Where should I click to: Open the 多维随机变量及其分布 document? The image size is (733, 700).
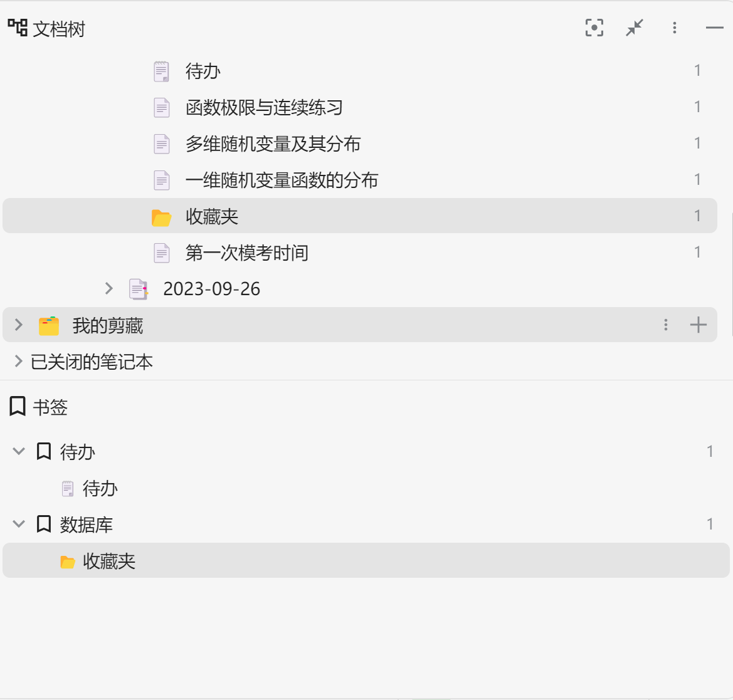[x=273, y=144]
